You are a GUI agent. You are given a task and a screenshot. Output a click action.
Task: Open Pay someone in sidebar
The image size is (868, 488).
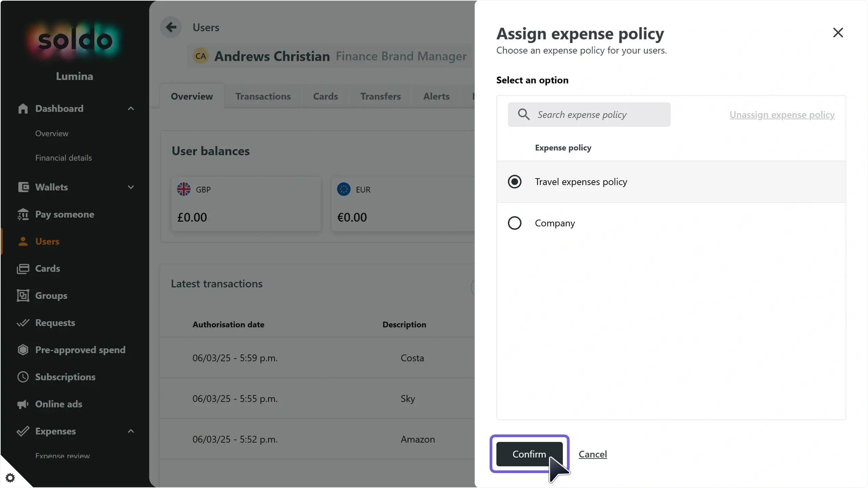tap(65, 214)
